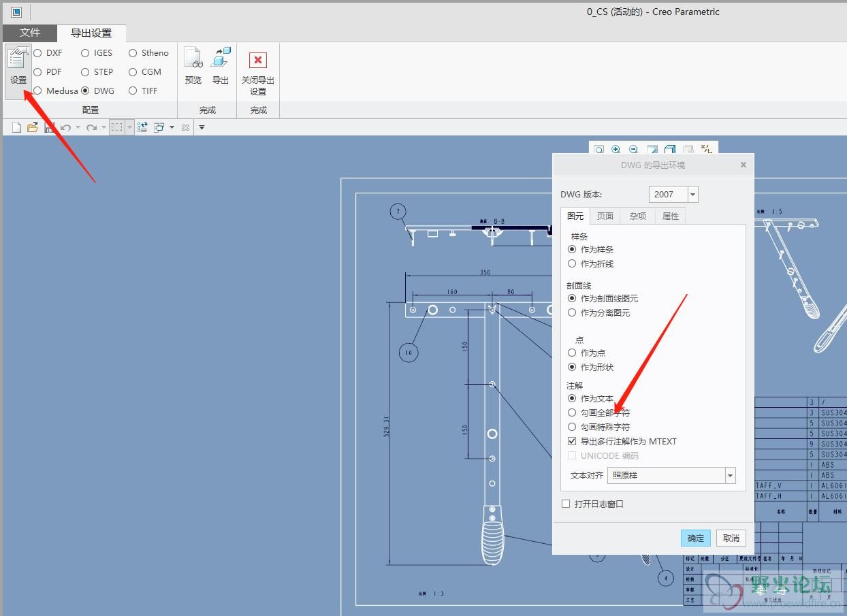Select the Stheno export format
Image resolution: width=847 pixels, height=616 pixels.
(x=133, y=52)
